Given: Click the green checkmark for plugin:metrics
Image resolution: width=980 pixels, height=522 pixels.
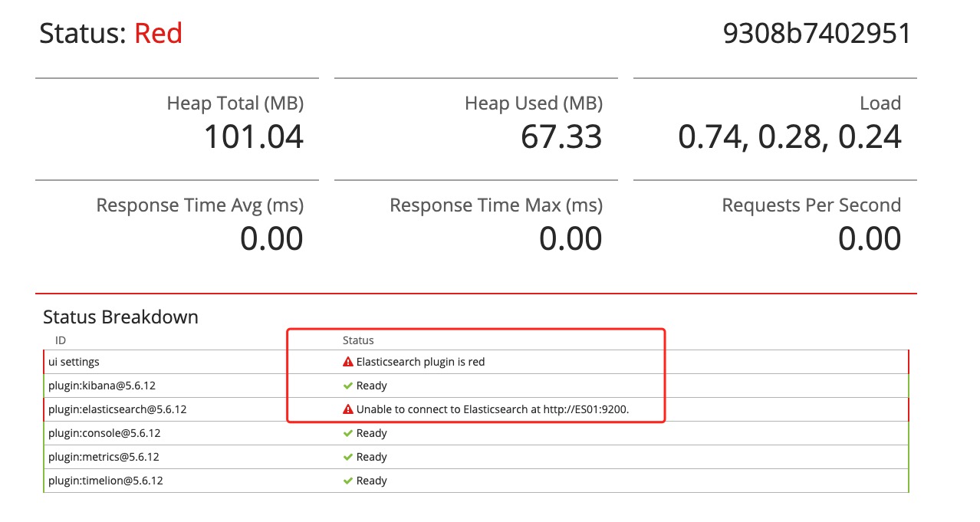Looking at the screenshot, I should click(x=347, y=457).
